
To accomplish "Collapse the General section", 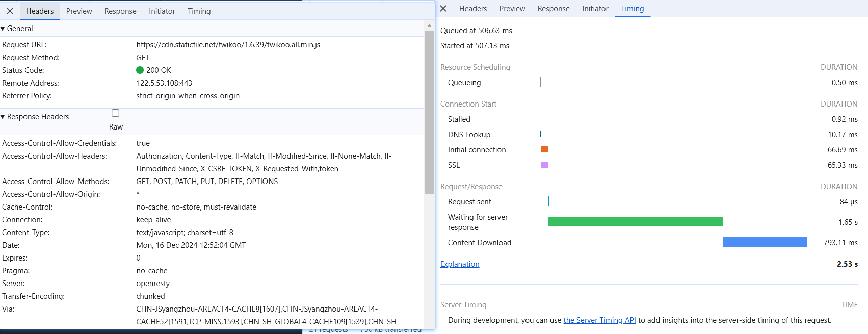I will click(x=3, y=29).
